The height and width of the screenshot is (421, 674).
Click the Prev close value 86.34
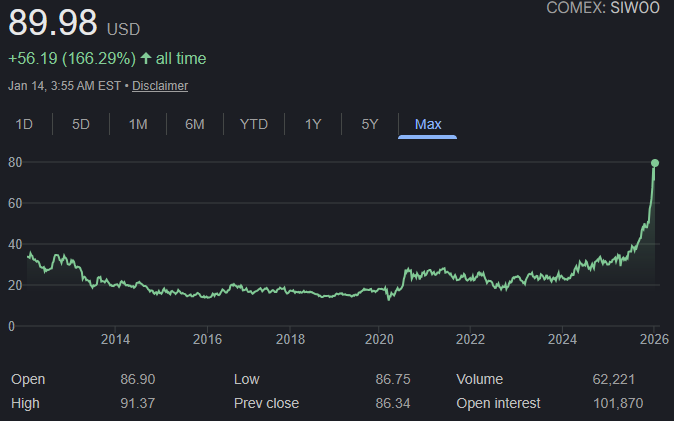393,403
